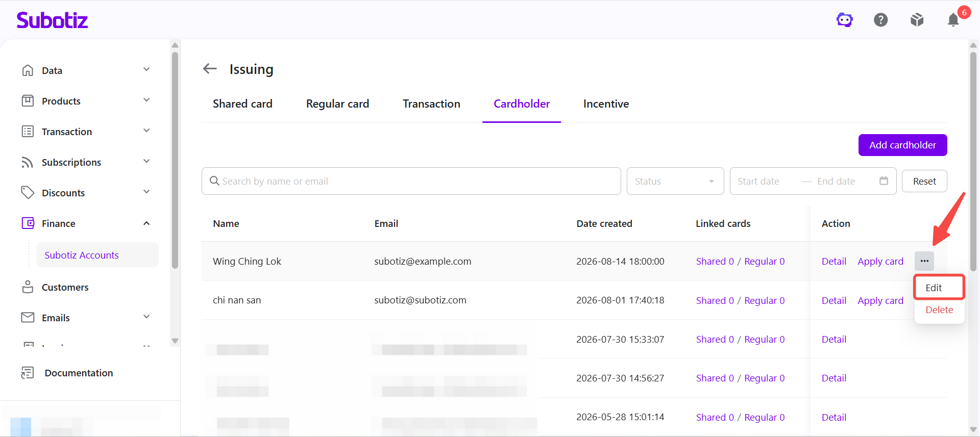Open Customers in sidebar
The image size is (980, 437).
coord(65,287)
